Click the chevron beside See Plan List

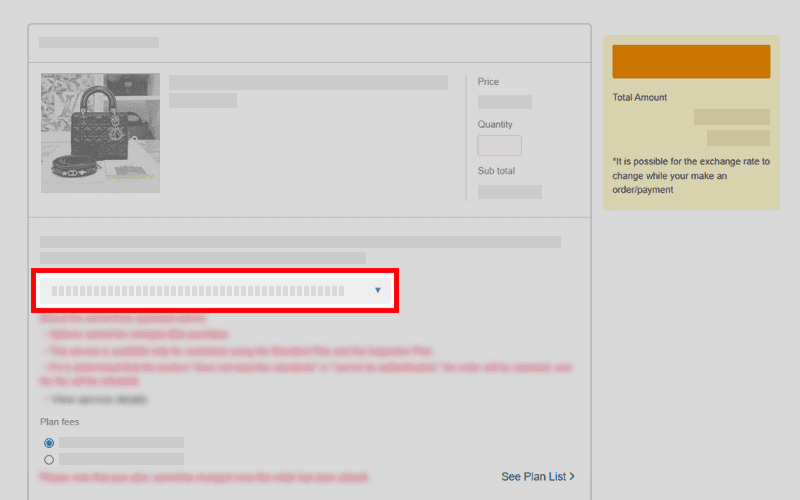tap(571, 477)
